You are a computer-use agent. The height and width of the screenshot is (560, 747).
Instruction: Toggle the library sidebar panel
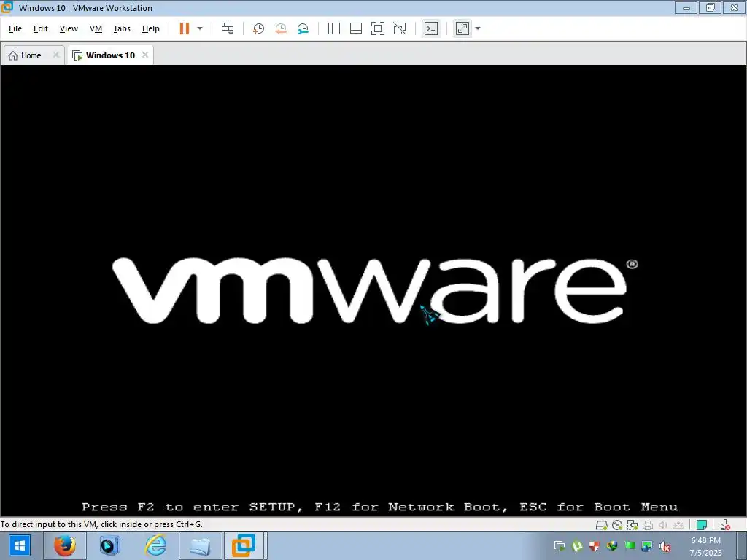334,28
